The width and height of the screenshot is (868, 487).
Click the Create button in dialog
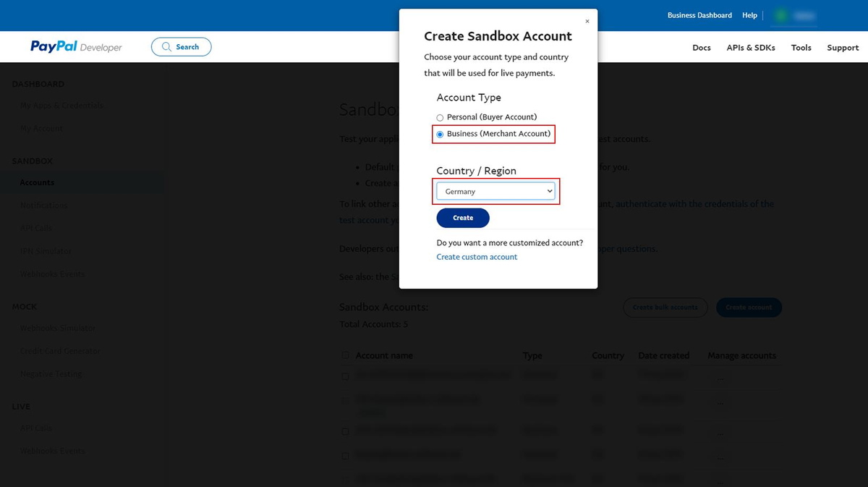click(x=463, y=218)
